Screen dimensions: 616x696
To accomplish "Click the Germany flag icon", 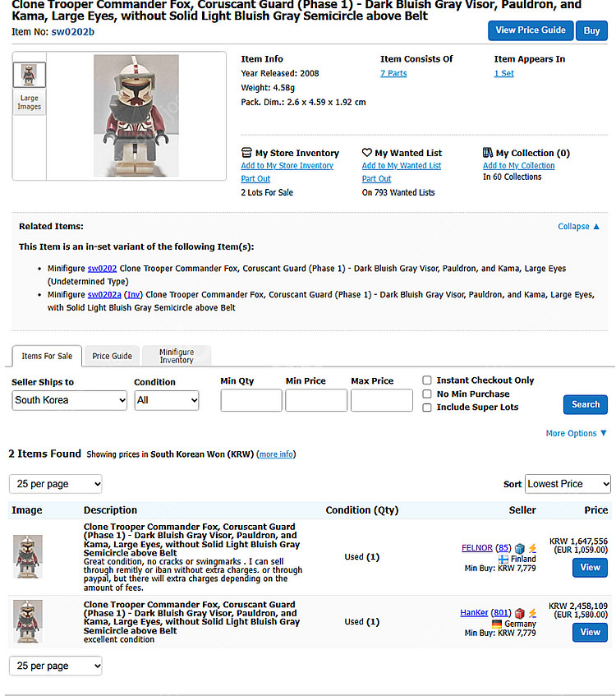I will coord(497,624).
